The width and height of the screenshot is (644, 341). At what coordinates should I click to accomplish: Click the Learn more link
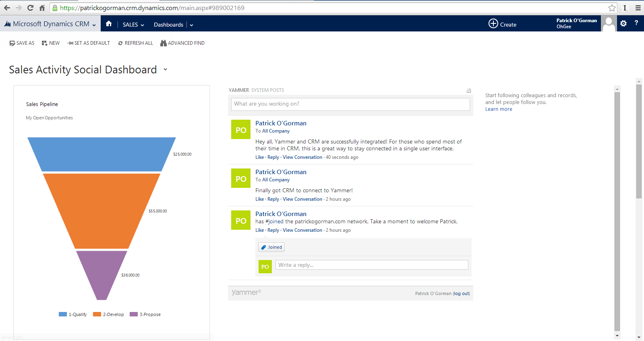click(499, 109)
